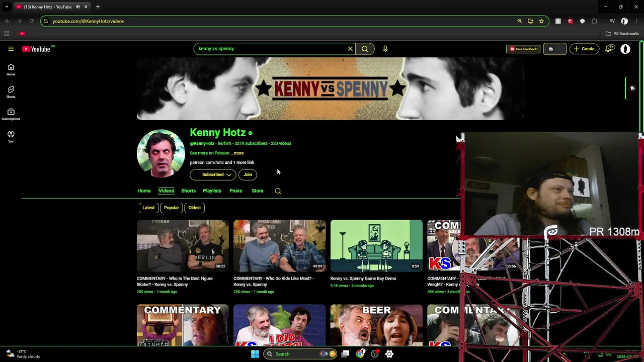
Task: Click the @KennyHotz channel handle
Action: click(x=202, y=143)
